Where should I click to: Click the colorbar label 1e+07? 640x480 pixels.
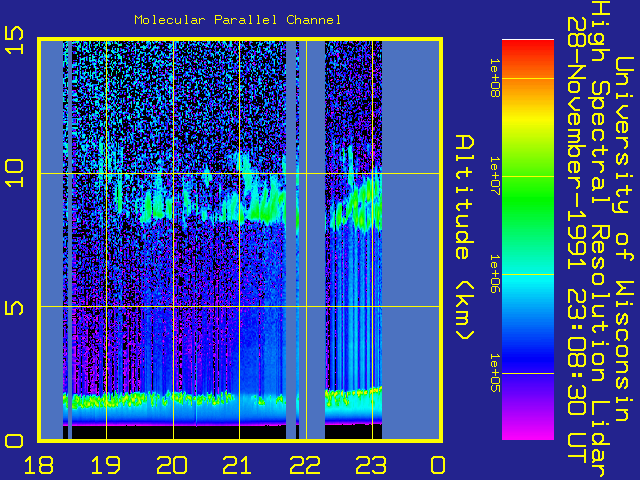point(495,176)
